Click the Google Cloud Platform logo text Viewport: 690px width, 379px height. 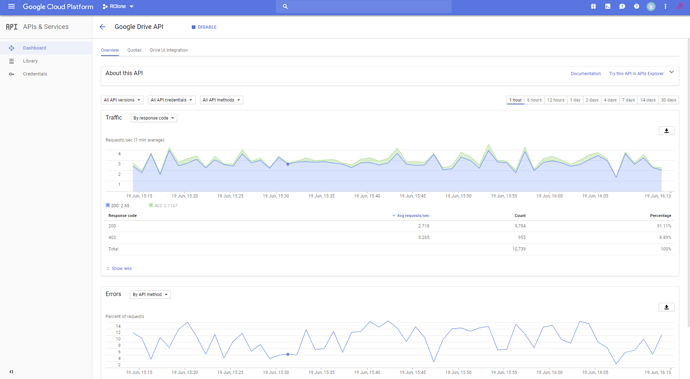[x=58, y=7]
